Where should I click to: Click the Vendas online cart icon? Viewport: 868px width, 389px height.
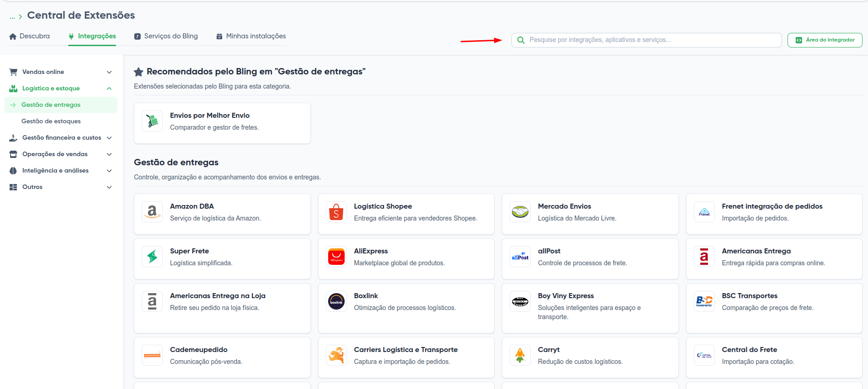13,72
